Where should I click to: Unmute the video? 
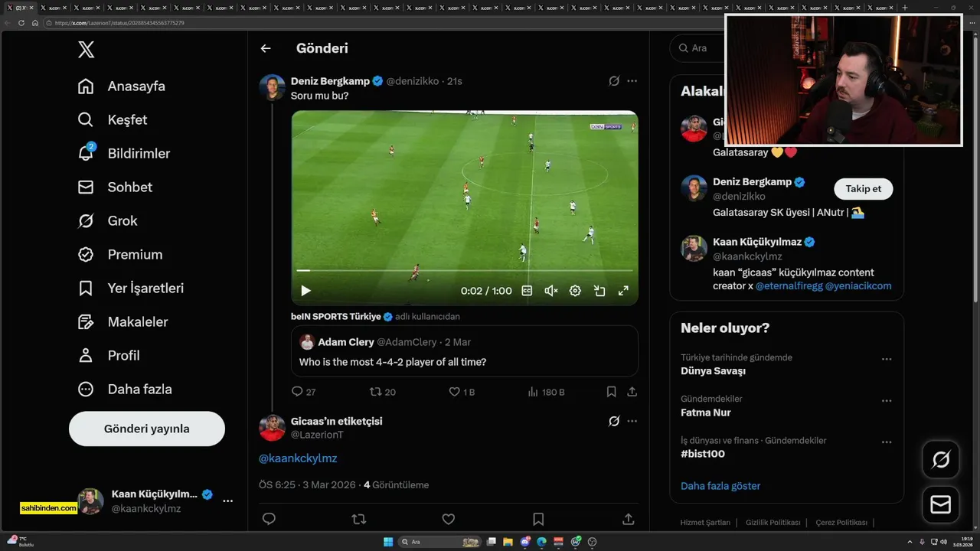pyautogui.click(x=550, y=291)
